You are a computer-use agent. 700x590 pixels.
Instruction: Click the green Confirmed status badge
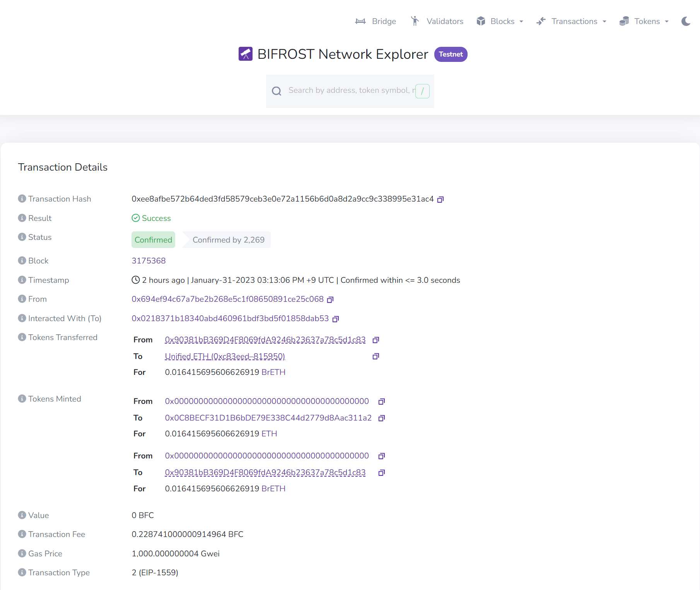[x=153, y=240]
